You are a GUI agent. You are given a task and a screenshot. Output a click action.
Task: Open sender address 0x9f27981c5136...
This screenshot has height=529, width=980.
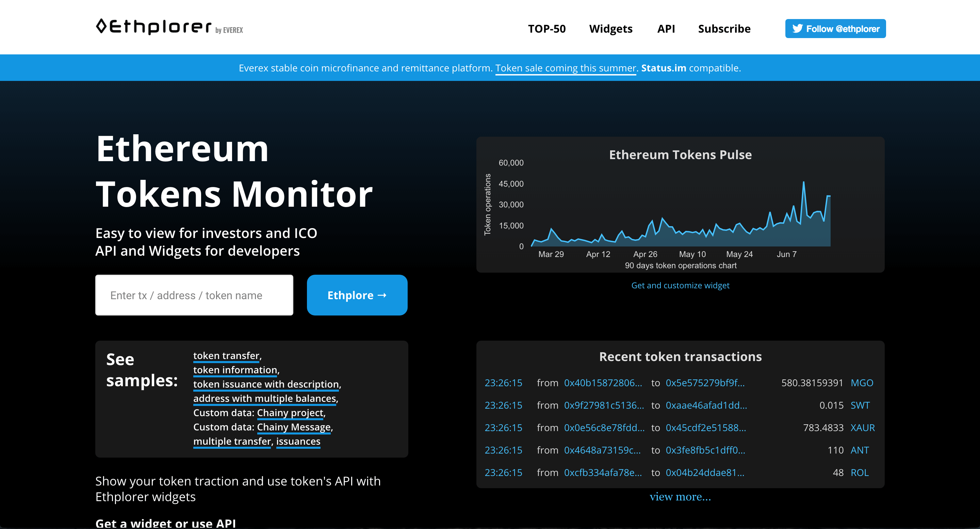[x=604, y=405]
